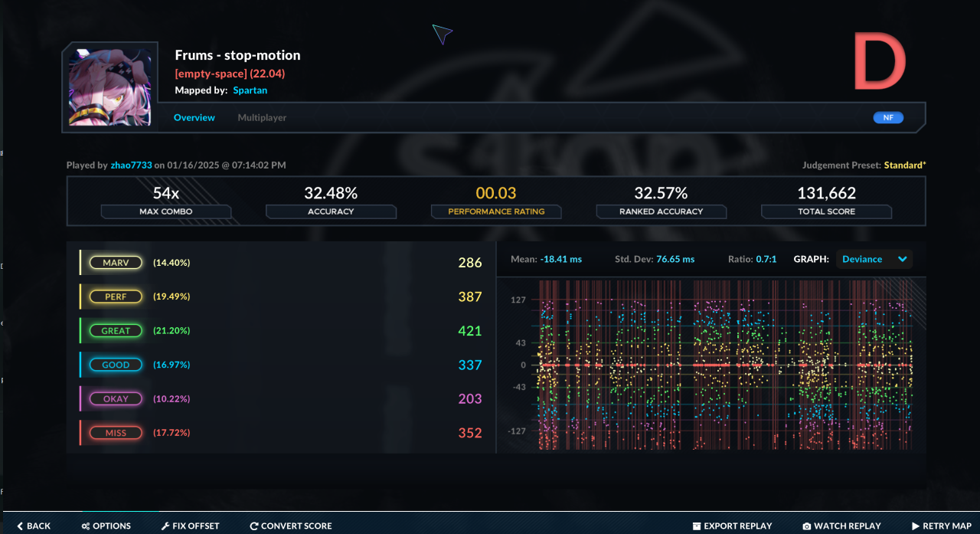
Task: Click the EXPORT REPLAY button label
Action: point(738,526)
